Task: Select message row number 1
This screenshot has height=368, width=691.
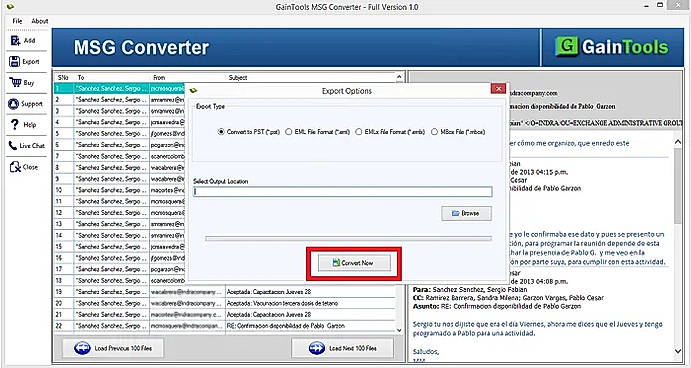Action: [x=119, y=89]
